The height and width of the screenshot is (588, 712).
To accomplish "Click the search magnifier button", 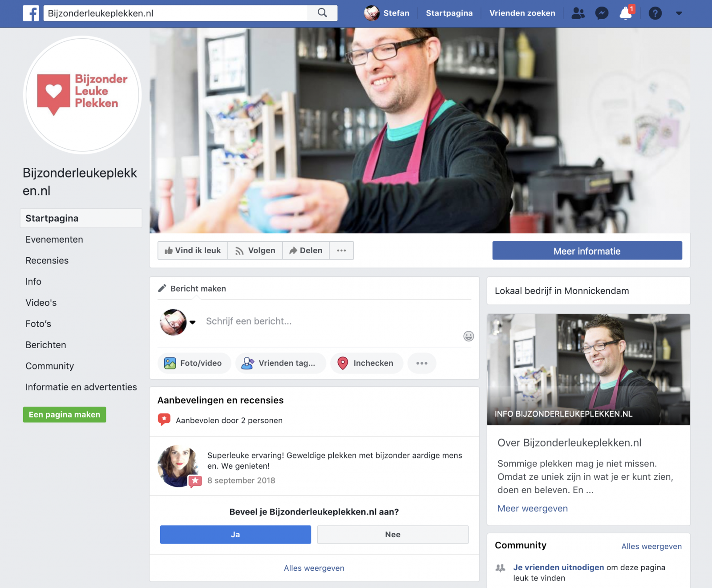I will 323,13.
